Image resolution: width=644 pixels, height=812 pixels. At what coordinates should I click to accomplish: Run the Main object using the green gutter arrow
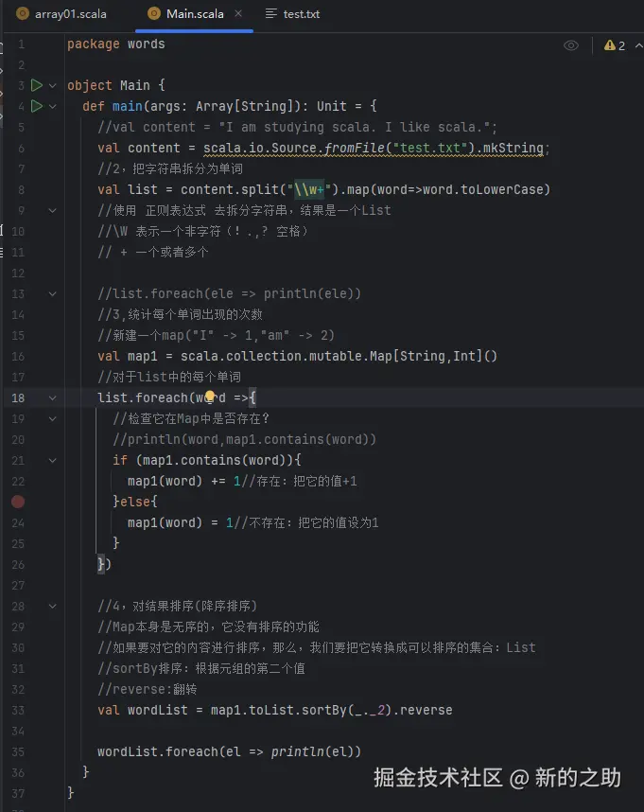[x=36, y=84]
